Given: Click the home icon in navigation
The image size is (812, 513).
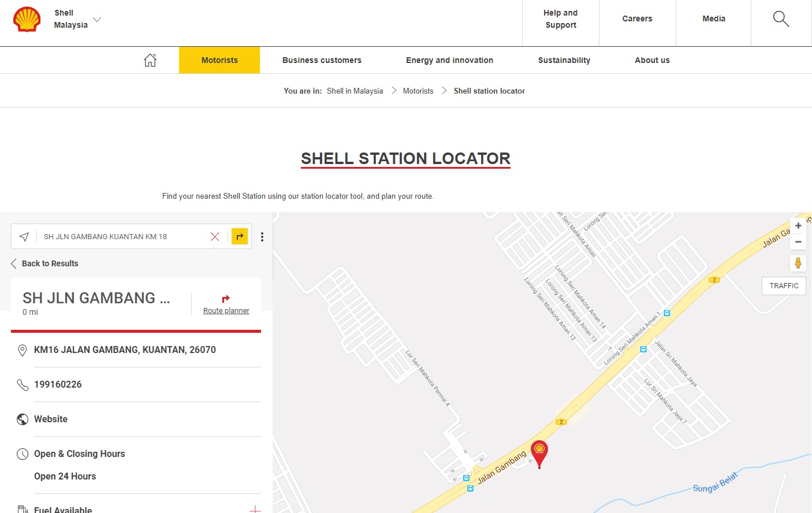Looking at the screenshot, I should [150, 59].
